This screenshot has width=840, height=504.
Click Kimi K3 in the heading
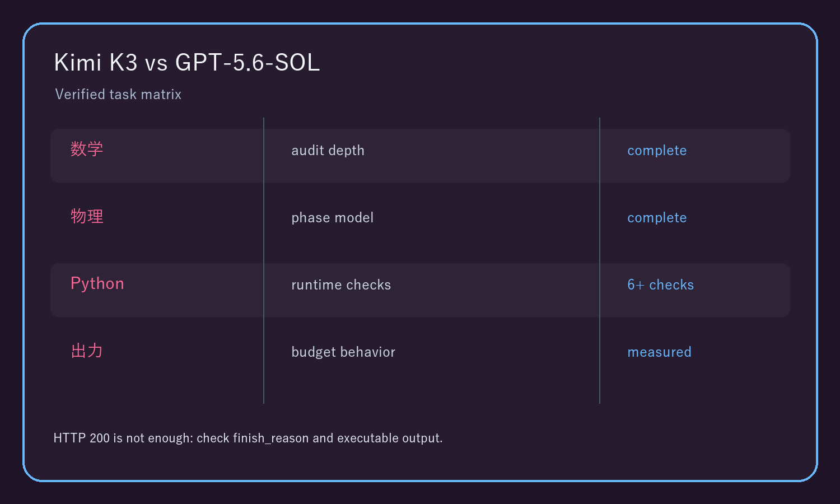click(x=96, y=62)
